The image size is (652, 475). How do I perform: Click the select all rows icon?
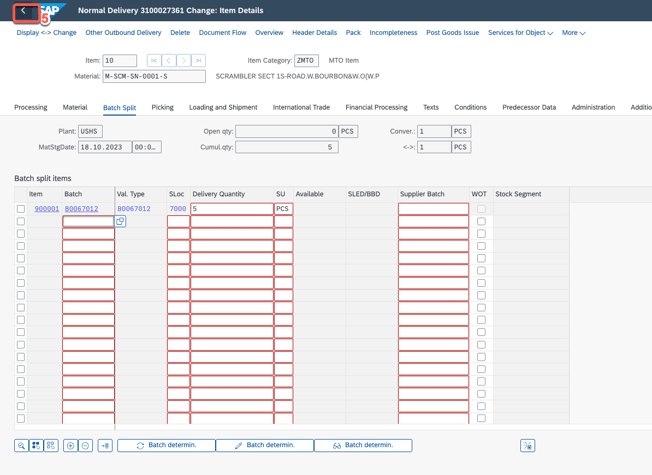(36, 445)
